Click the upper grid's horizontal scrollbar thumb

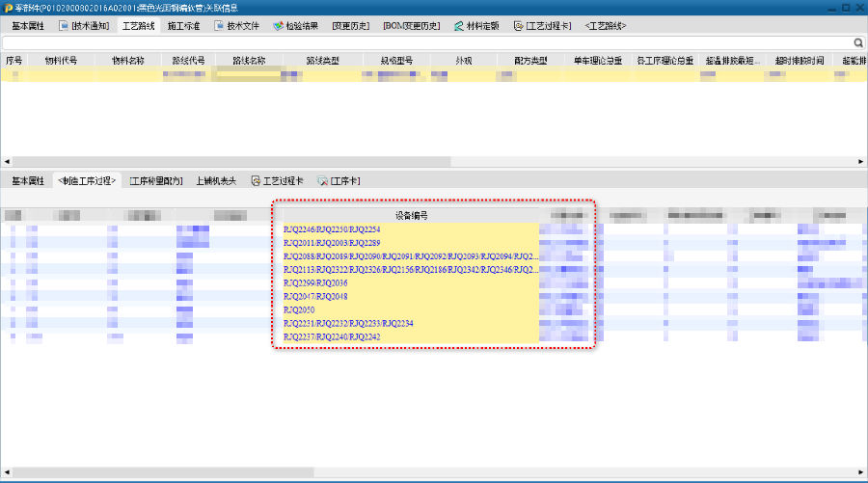coord(231,162)
